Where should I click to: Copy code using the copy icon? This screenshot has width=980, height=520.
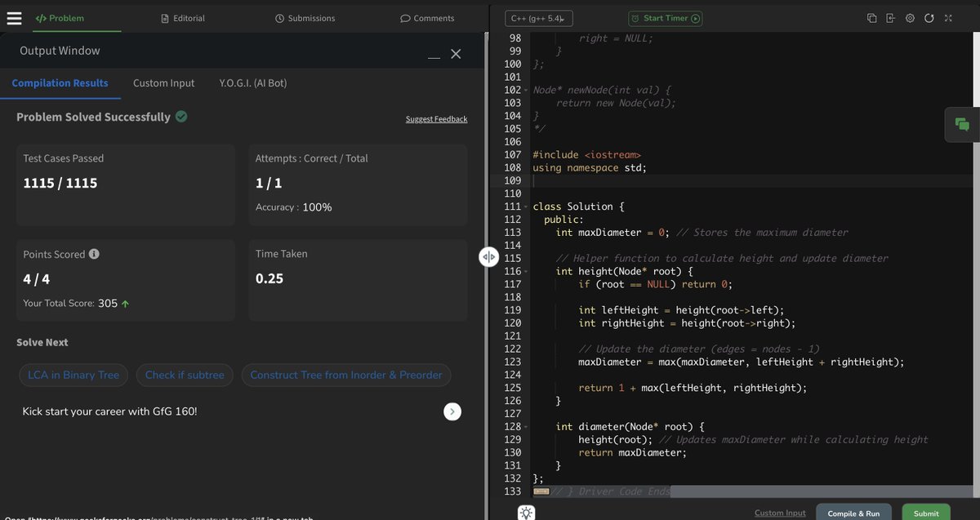pos(871,18)
